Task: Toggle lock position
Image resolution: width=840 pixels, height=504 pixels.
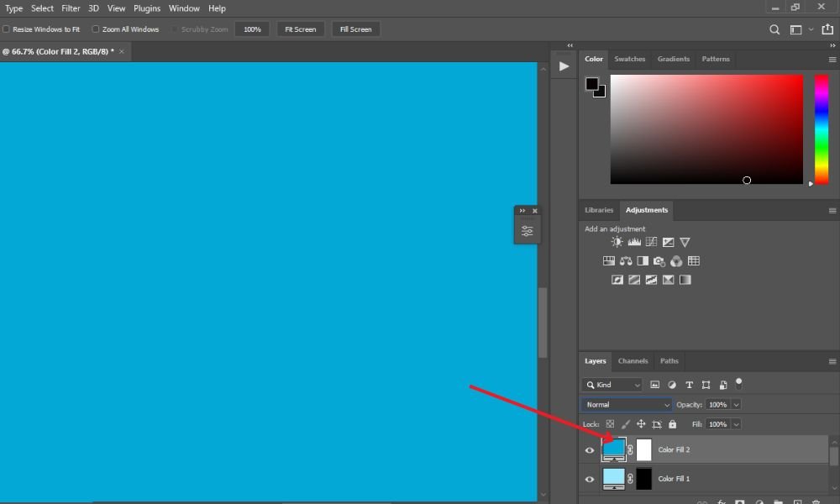Action: [x=641, y=424]
